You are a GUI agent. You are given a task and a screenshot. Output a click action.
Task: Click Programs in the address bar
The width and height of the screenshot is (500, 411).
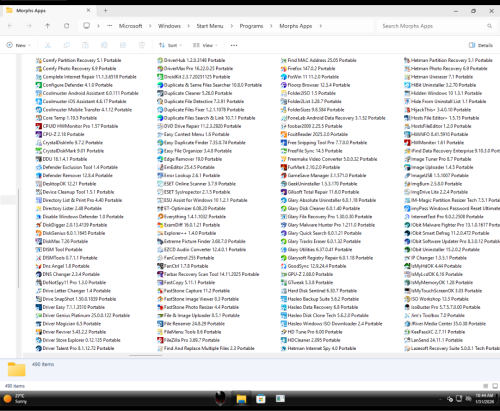251,26
